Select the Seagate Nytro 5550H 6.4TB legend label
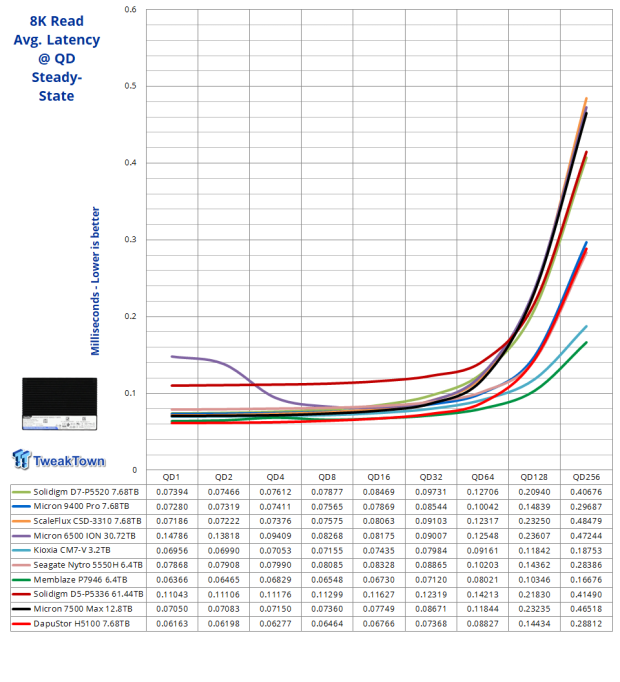Image resolution: width=620 pixels, height=682 pixels. (88, 565)
